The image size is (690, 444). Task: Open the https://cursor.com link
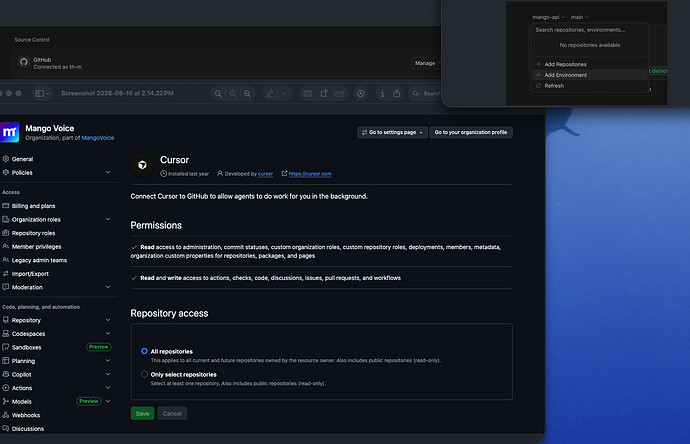coord(310,174)
